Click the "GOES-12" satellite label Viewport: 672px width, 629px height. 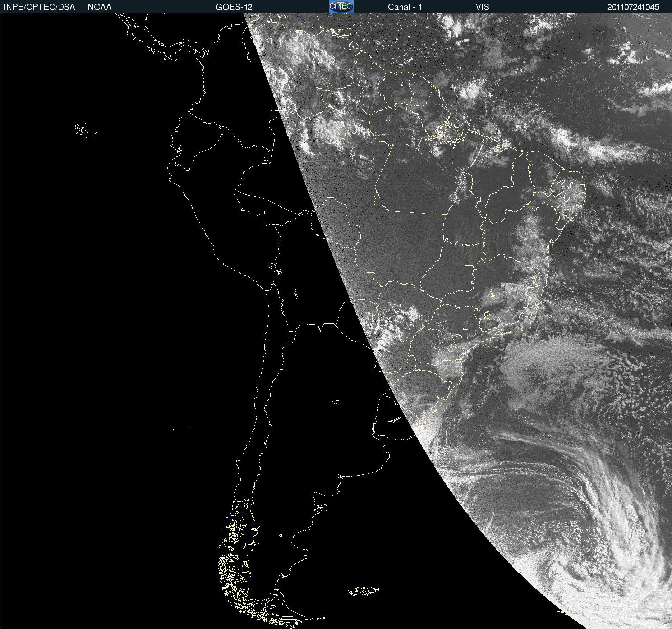coord(234,7)
